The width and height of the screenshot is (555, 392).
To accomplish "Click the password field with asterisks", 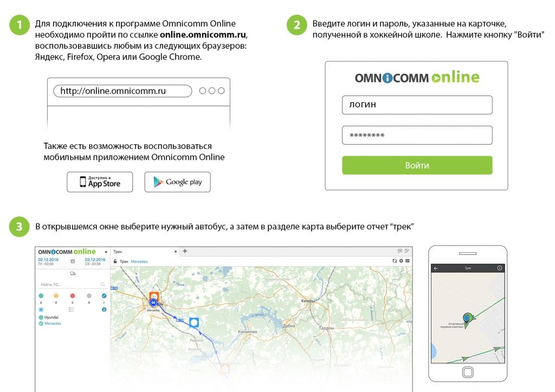I will 417,135.
